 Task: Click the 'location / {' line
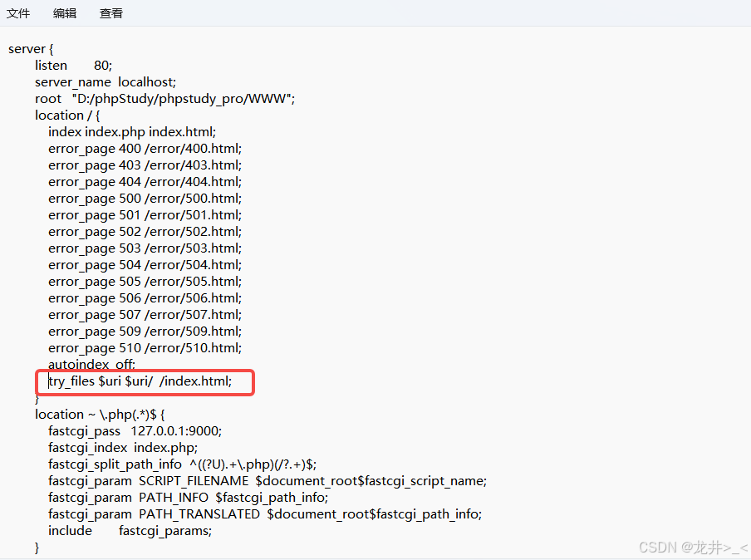[x=67, y=115]
